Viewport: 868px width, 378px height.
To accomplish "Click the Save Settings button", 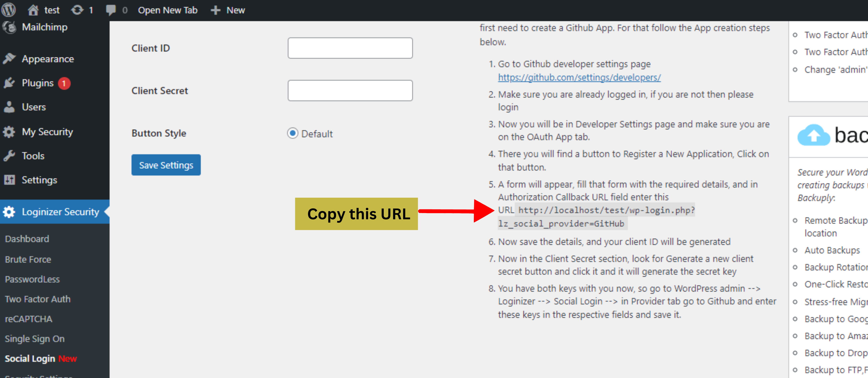I will click(166, 165).
